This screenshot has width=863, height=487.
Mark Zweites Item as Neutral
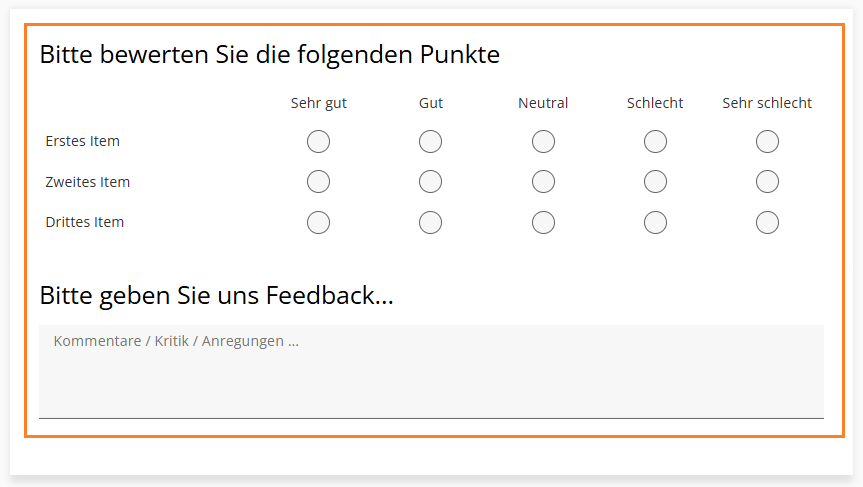tap(543, 182)
